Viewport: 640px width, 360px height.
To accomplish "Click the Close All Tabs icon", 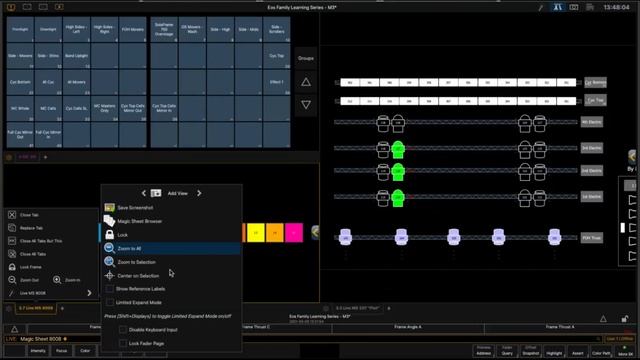I will tap(12, 254).
